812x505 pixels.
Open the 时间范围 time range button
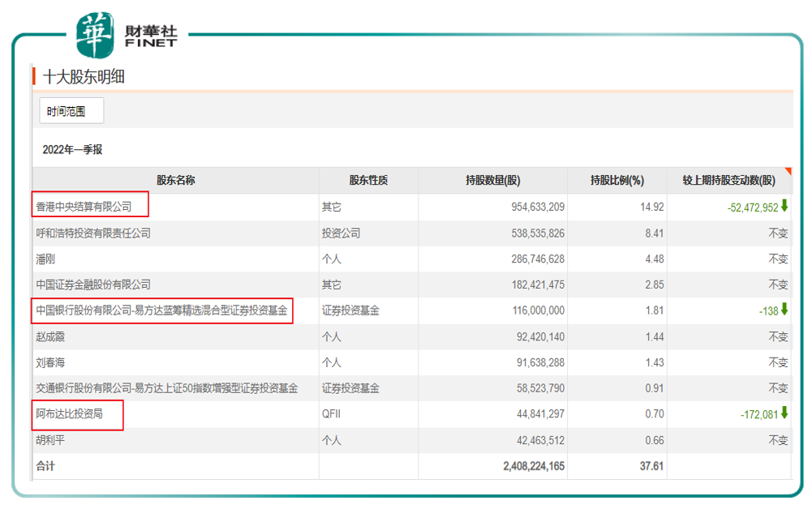pyautogui.click(x=71, y=111)
